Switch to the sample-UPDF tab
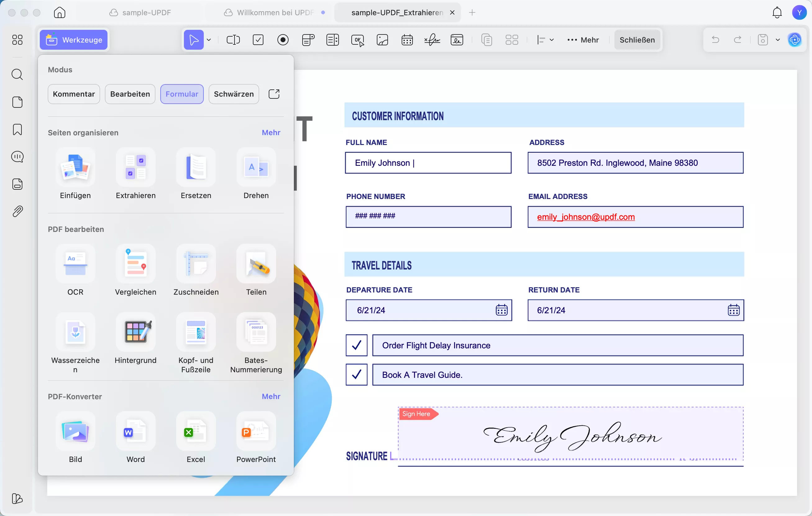812x516 pixels. [146, 12]
